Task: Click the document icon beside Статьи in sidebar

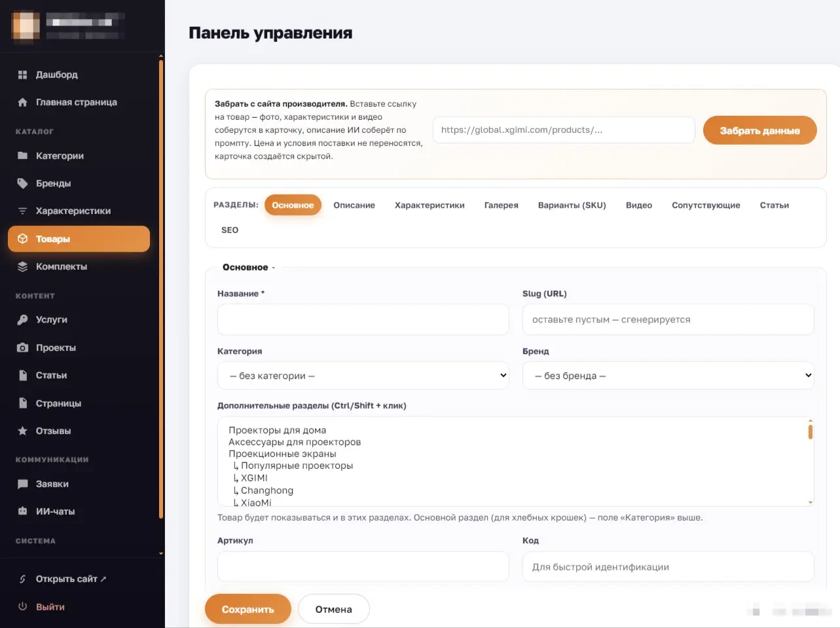Action: click(22, 375)
